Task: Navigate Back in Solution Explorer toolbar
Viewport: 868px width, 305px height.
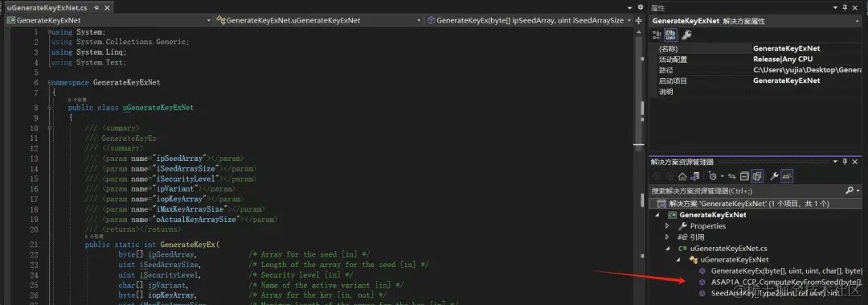Action: (x=657, y=175)
